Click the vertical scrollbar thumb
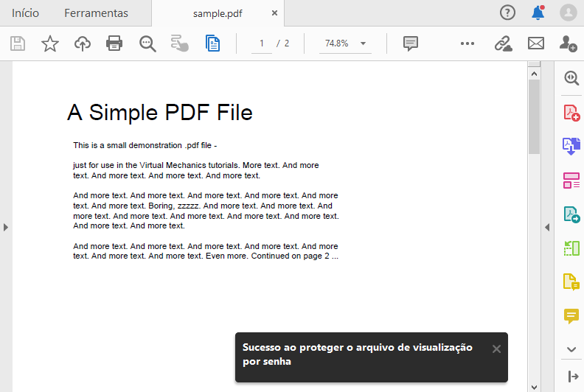This screenshot has width=584, height=392. coord(534,116)
